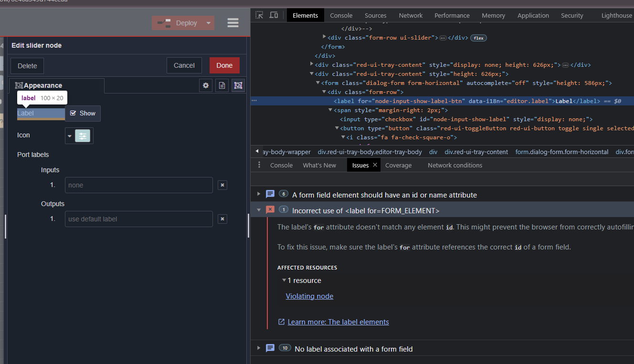Image resolution: width=634 pixels, height=364 pixels.
Task: Collapse the red-ui-toggleButton button element
Action: point(337,128)
